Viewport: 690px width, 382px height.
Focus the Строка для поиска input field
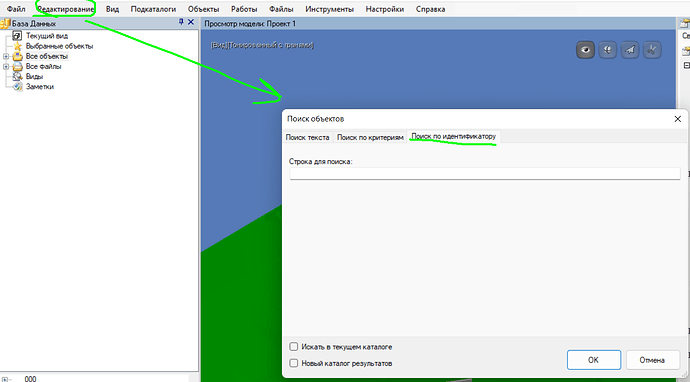pos(485,173)
